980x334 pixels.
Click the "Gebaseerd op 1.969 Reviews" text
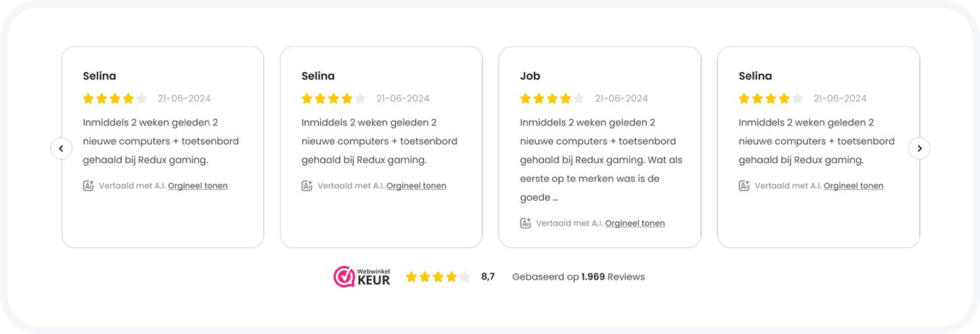tap(578, 277)
